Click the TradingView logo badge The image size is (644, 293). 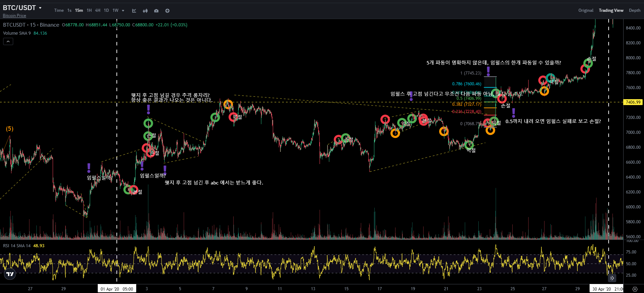pyautogui.click(x=10, y=274)
